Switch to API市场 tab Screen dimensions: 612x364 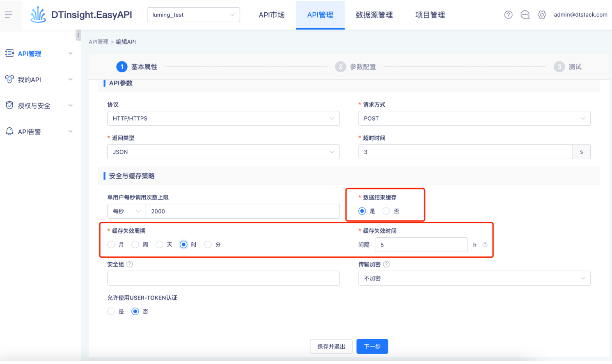(x=272, y=15)
